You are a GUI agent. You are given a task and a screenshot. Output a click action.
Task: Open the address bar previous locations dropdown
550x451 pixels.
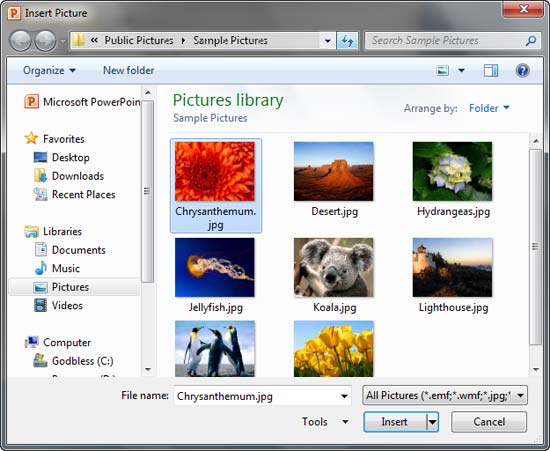click(x=328, y=41)
